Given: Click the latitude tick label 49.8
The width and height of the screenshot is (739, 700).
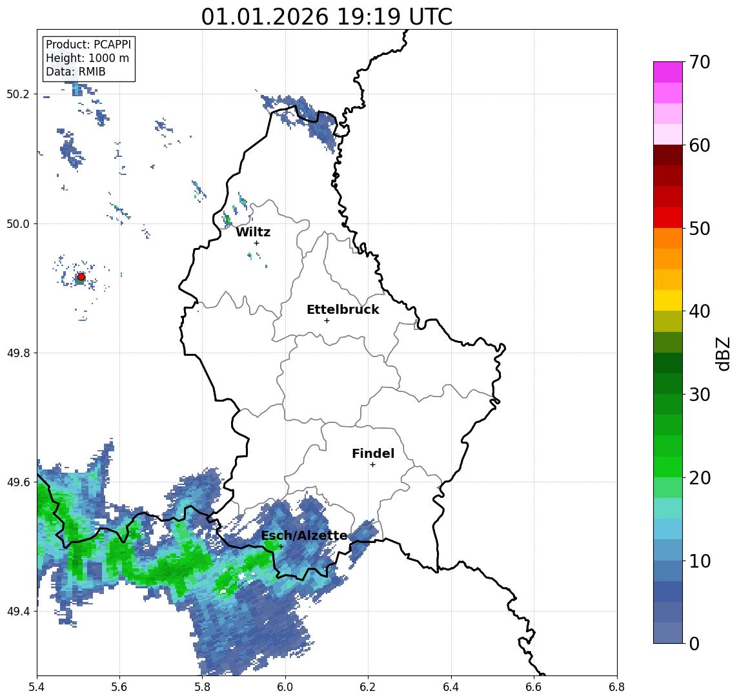Looking at the screenshot, I should [18, 353].
